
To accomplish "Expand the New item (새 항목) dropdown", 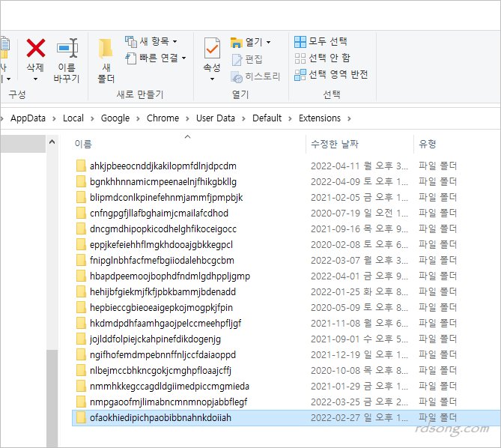I will click(x=175, y=41).
